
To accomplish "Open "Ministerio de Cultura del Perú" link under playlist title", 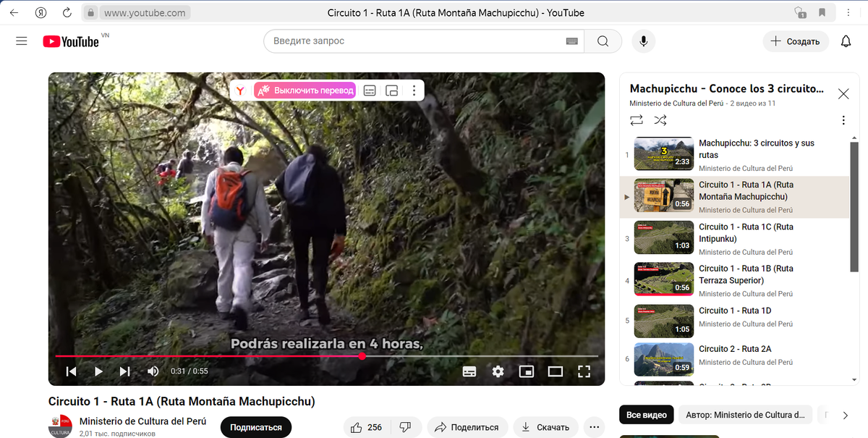I will tap(676, 104).
